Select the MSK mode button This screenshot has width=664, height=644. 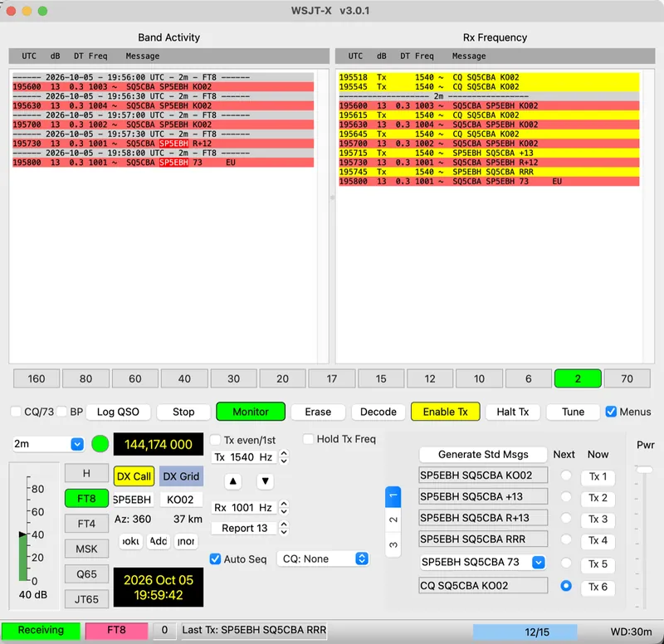86,549
